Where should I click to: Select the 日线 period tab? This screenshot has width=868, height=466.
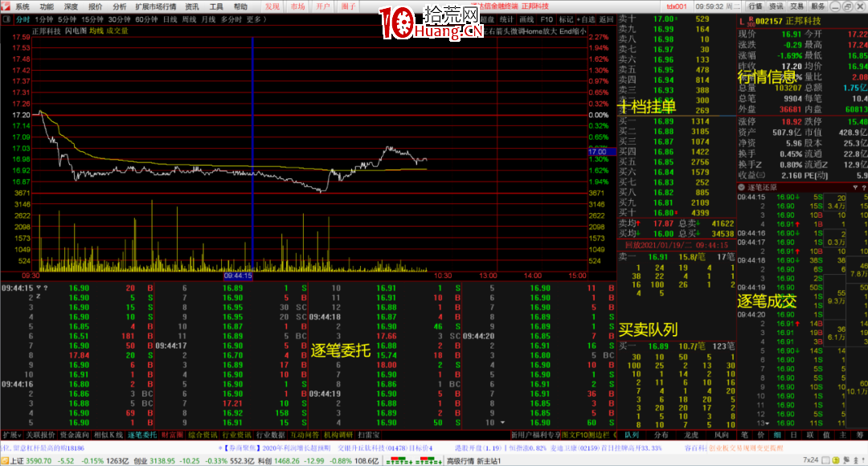pyautogui.click(x=170, y=19)
